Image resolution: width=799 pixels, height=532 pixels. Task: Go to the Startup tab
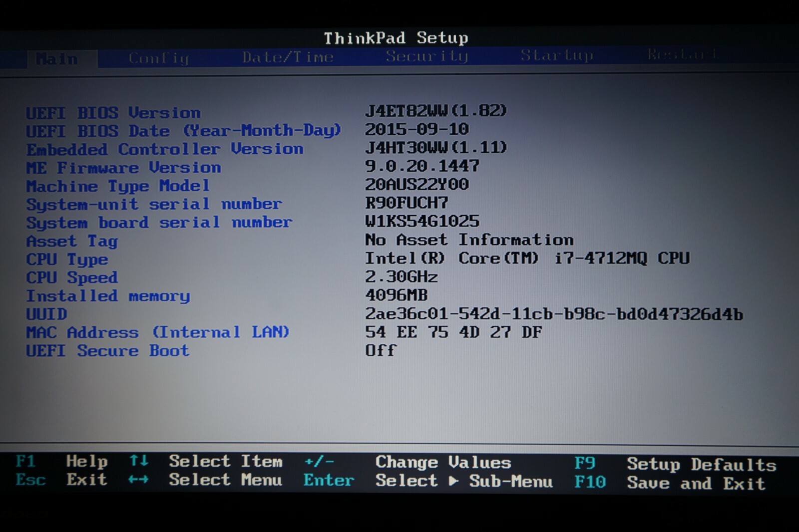point(557,55)
